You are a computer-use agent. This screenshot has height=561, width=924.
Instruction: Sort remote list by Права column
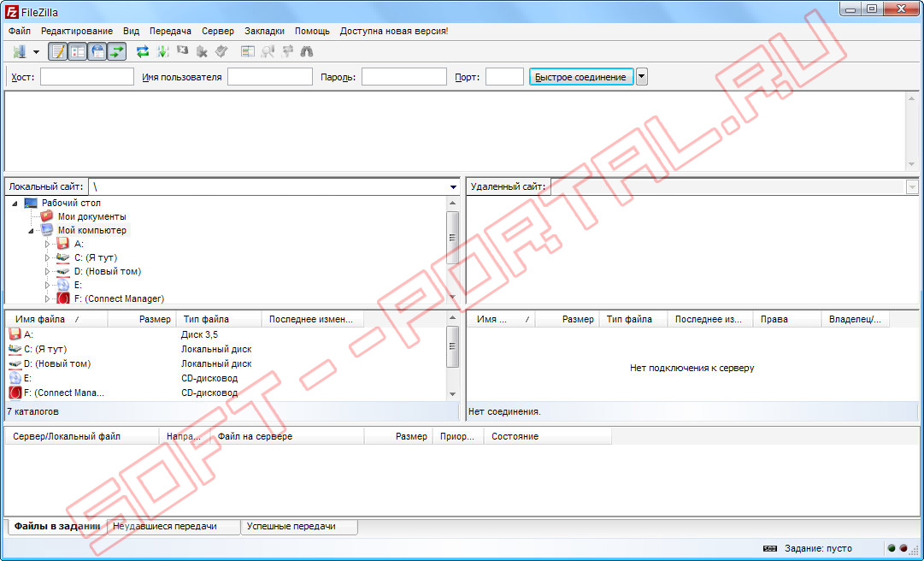coord(786,319)
